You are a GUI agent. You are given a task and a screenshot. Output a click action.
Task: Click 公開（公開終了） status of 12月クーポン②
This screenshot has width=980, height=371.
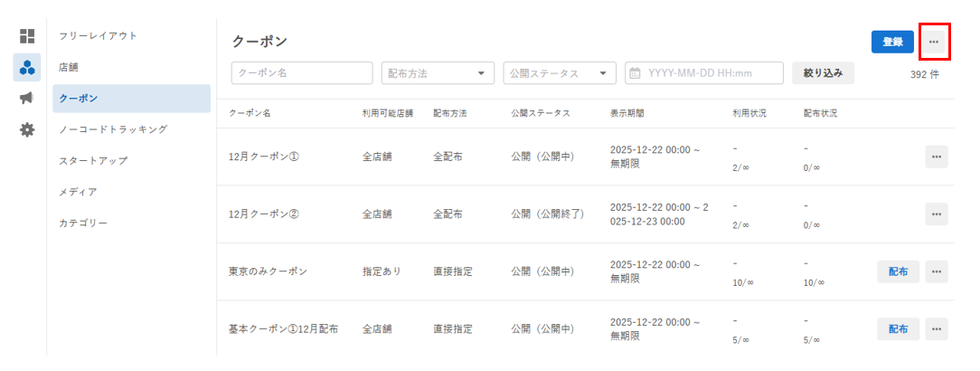click(547, 214)
